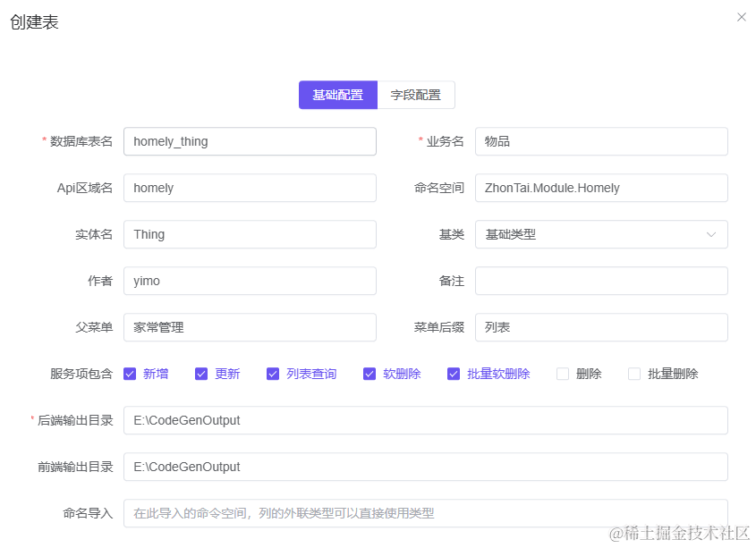The width and height of the screenshot is (756, 548).
Task: Uncheck the 新增 checkbox
Action: pyautogui.click(x=130, y=374)
